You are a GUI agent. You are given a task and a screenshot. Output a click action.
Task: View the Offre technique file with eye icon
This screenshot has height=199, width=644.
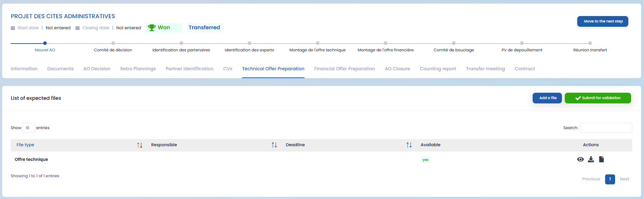[580, 159]
